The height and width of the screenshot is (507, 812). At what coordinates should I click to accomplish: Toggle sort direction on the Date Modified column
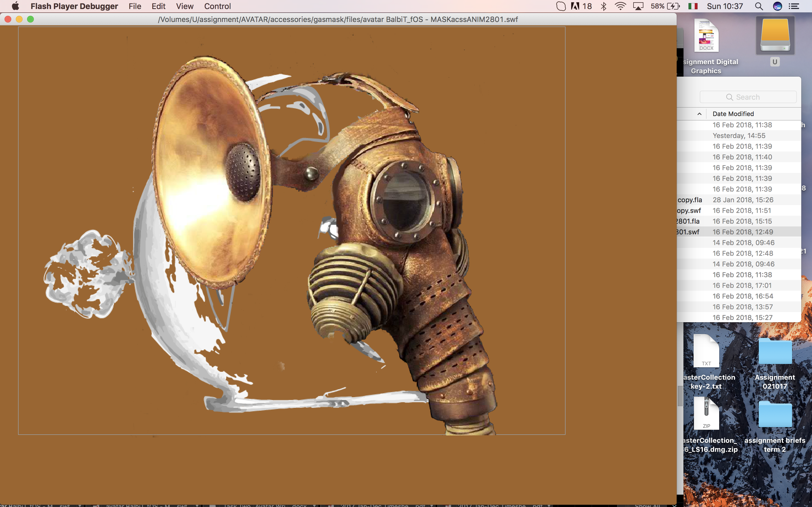click(733, 114)
